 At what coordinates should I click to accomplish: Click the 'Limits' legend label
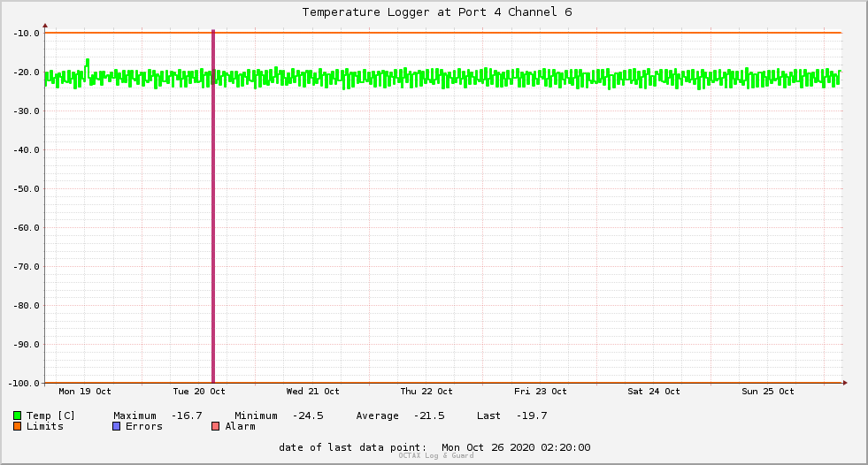pos(45,426)
